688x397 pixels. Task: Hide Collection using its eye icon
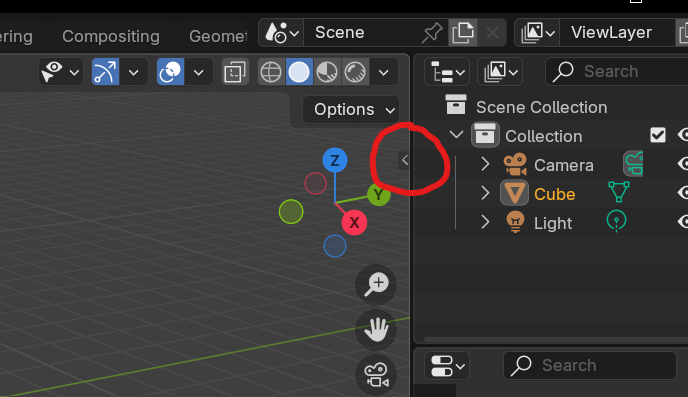tap(683, 135)
